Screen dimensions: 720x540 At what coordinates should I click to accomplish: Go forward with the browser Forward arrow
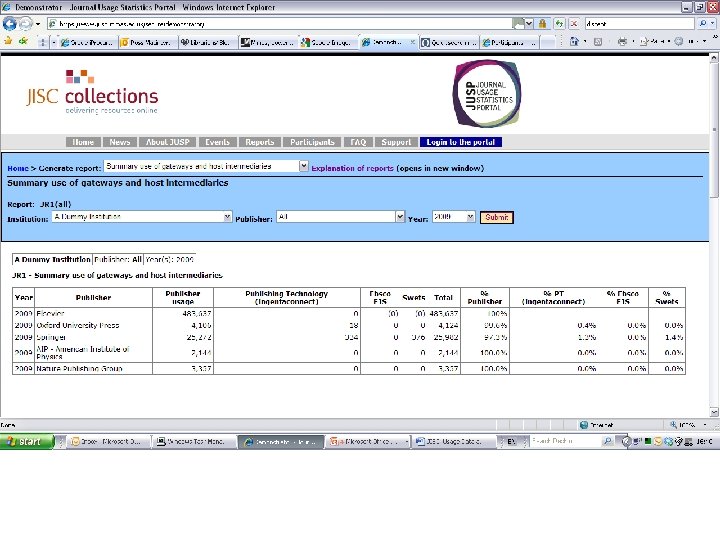point(26,23)
